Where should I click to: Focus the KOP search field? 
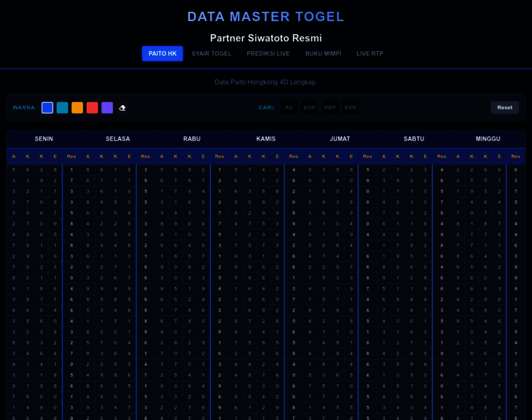tap(309, 108)
